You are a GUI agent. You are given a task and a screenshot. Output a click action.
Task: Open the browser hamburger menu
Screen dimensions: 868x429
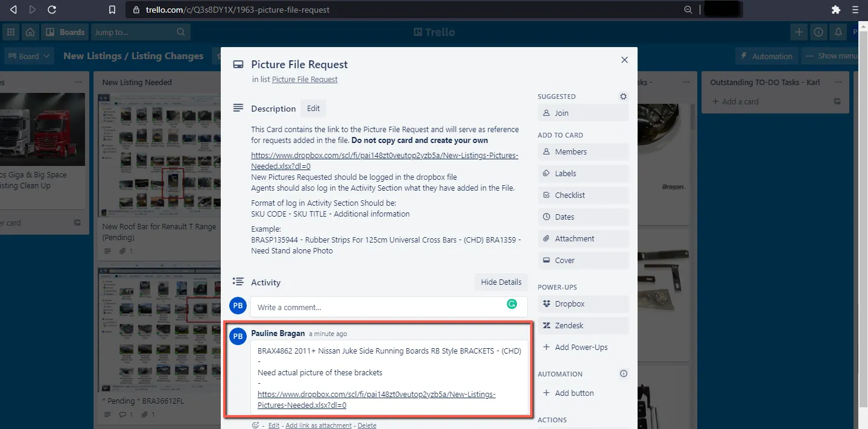[x=855, y=10]
